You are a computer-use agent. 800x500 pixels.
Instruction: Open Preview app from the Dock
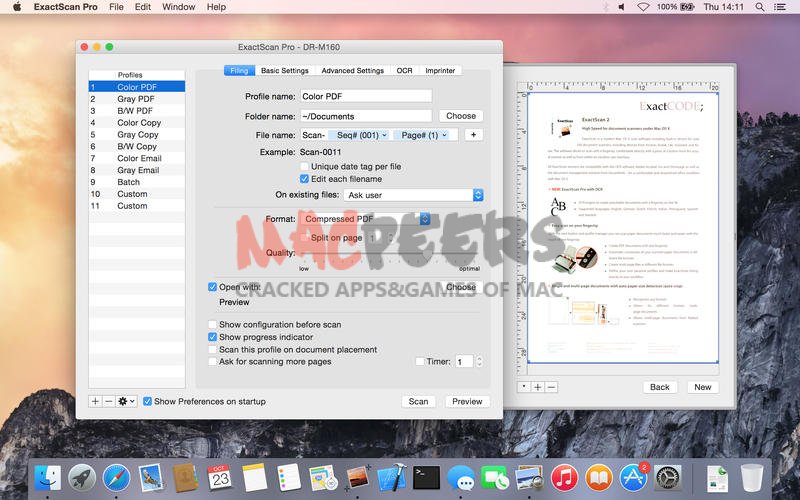pyautogui.click(x=529, y=478)
